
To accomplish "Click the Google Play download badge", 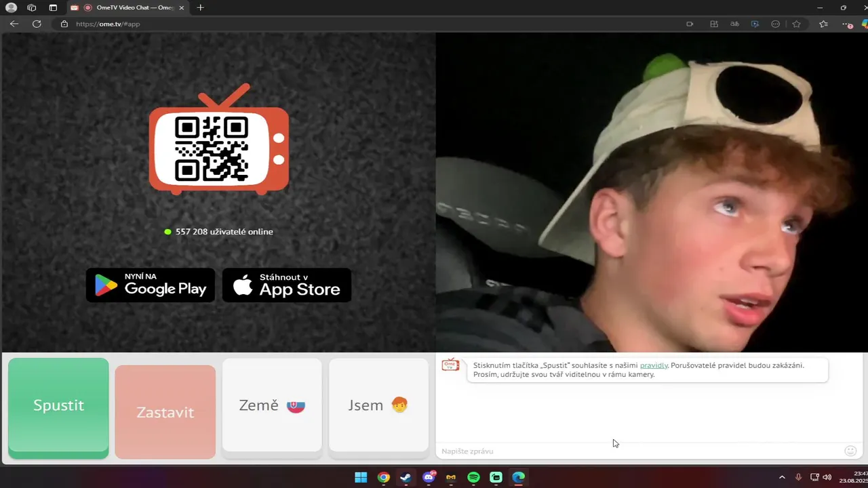I will pyautogui.click(x=151, y=285).
